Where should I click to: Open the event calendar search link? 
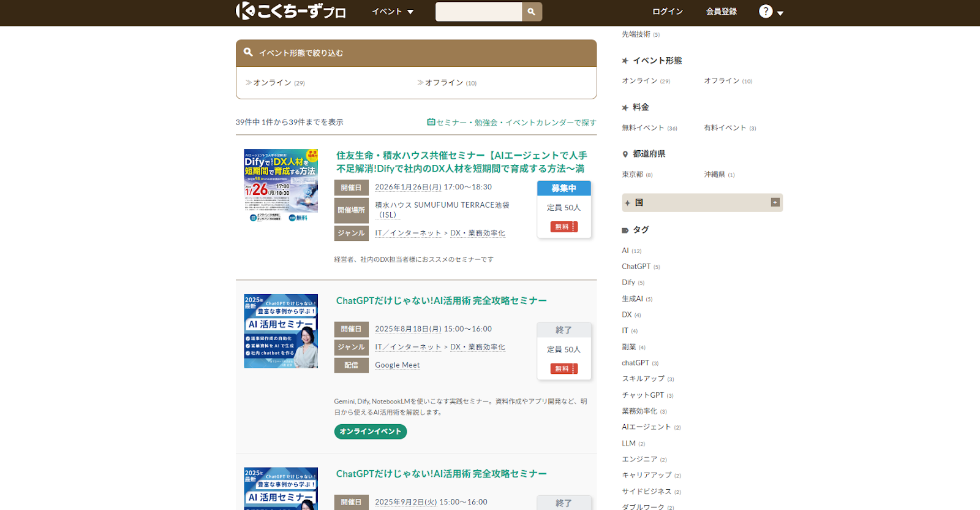pyautogui.click(x=511, y=123)
